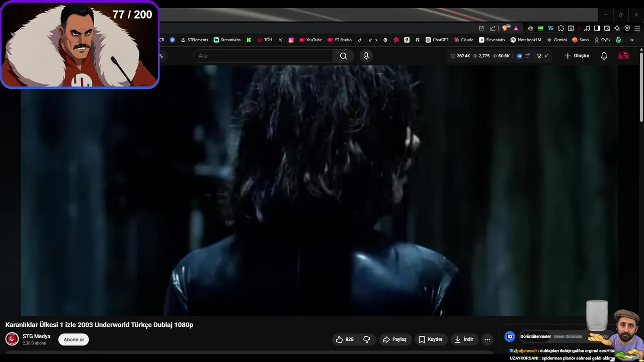Dislike the video

(x=367, y=339)
